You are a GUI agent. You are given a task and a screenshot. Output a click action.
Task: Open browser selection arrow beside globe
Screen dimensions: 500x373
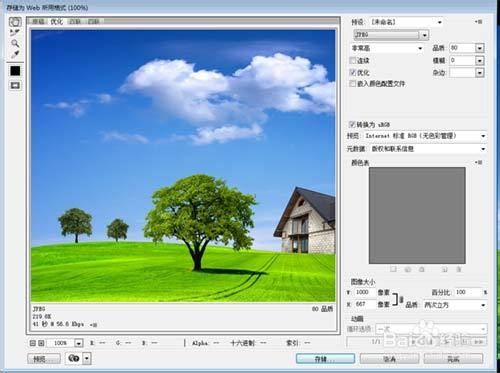click(x=87, y=358)
